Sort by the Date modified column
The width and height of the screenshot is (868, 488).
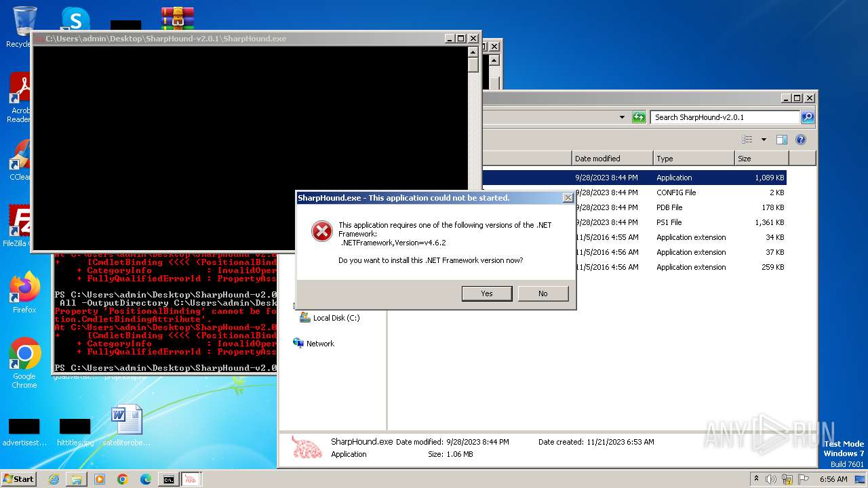coord(612,159)
